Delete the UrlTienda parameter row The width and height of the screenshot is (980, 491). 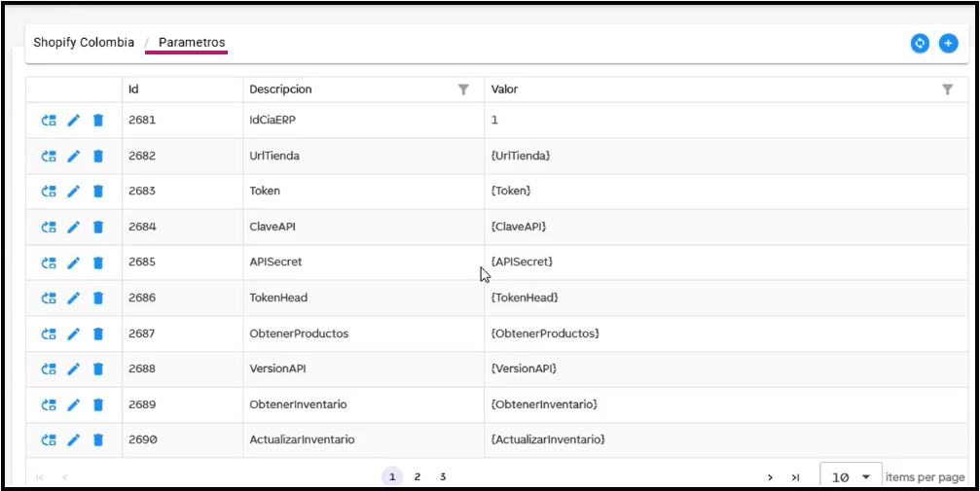click(98, 156)
